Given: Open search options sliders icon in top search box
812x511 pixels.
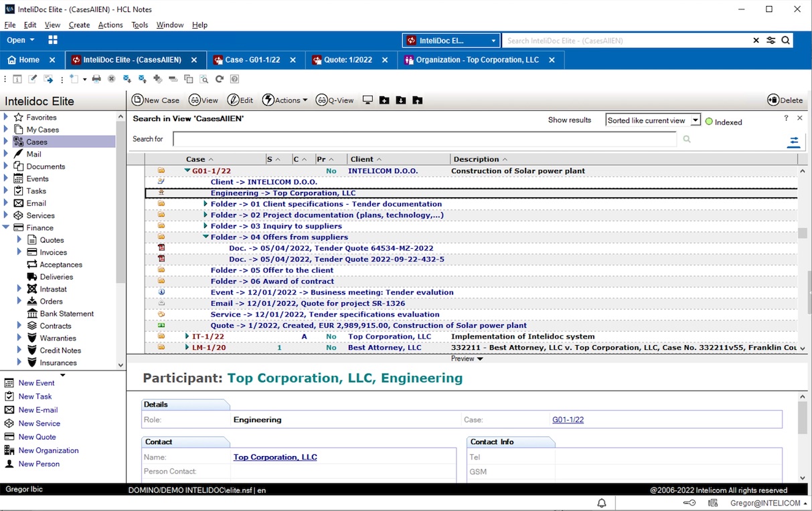Looking at the screenshot, I should tap(771, 41).
